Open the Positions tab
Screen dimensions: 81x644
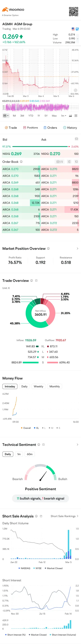pos(31,128)
